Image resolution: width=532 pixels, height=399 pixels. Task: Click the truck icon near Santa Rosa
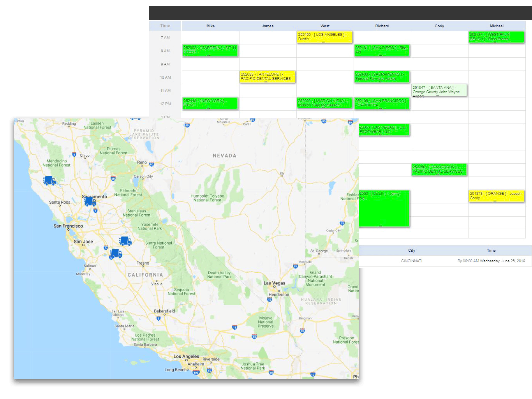tap(49, 181)
